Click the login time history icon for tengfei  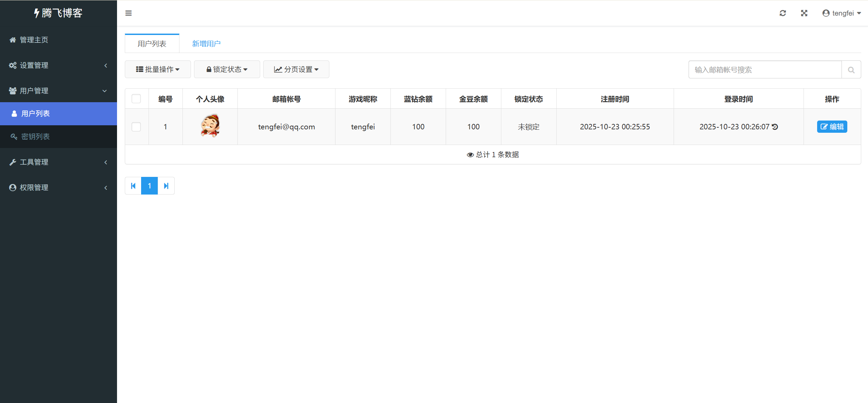click(775, 127)
